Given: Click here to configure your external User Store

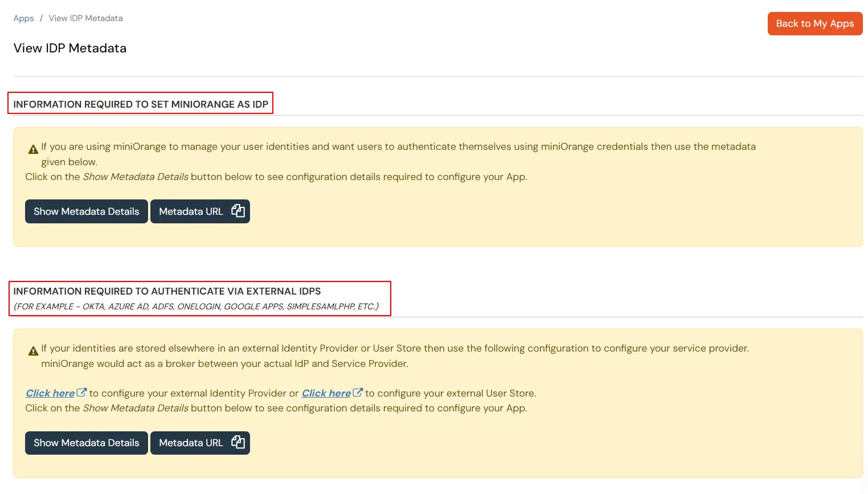Looking at the screenshot, I should tap(325, 393).
